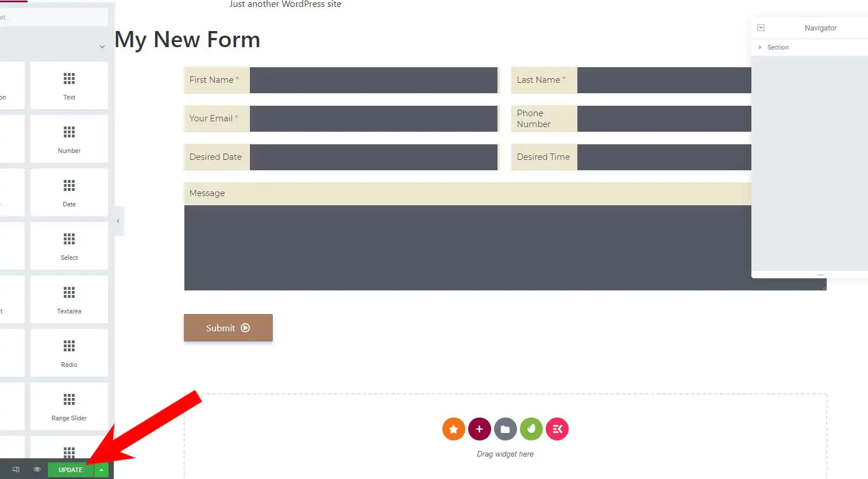
Task: Select the Number field widget
Action: coord(69,139)
